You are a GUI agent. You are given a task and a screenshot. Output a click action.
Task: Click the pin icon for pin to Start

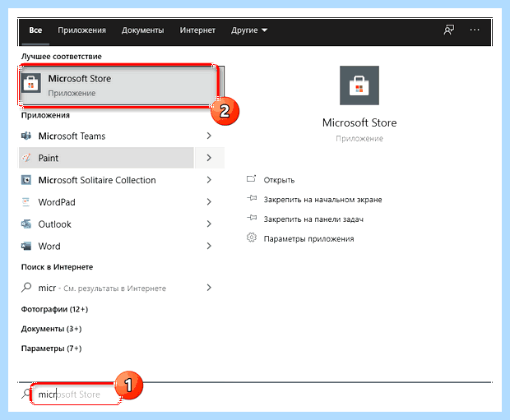[252, 198]
